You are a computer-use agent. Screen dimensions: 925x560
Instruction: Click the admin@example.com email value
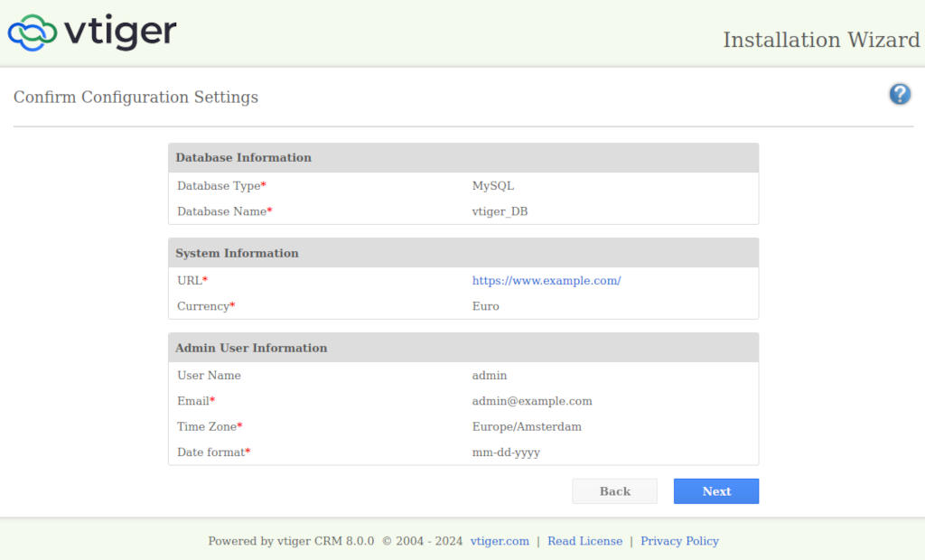click(532, 401)
